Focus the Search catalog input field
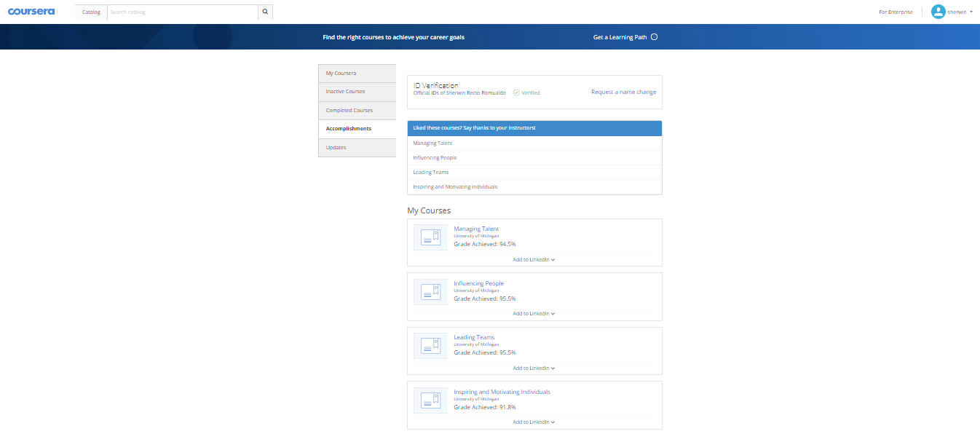This screenshot has height=442, width=980. point(182,12)
